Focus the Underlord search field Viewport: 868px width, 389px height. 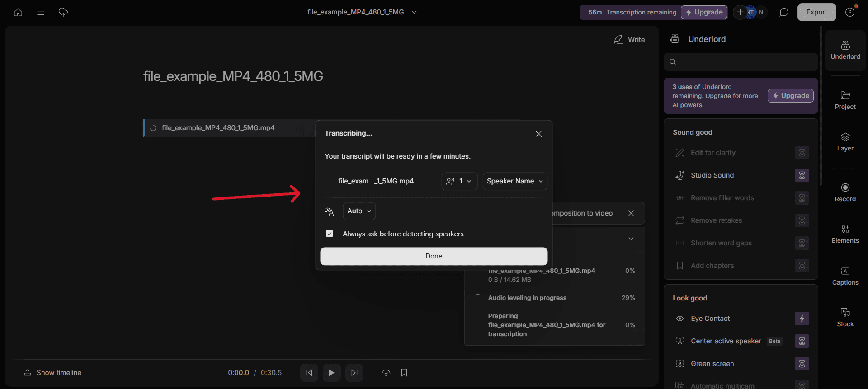point(741,62)
